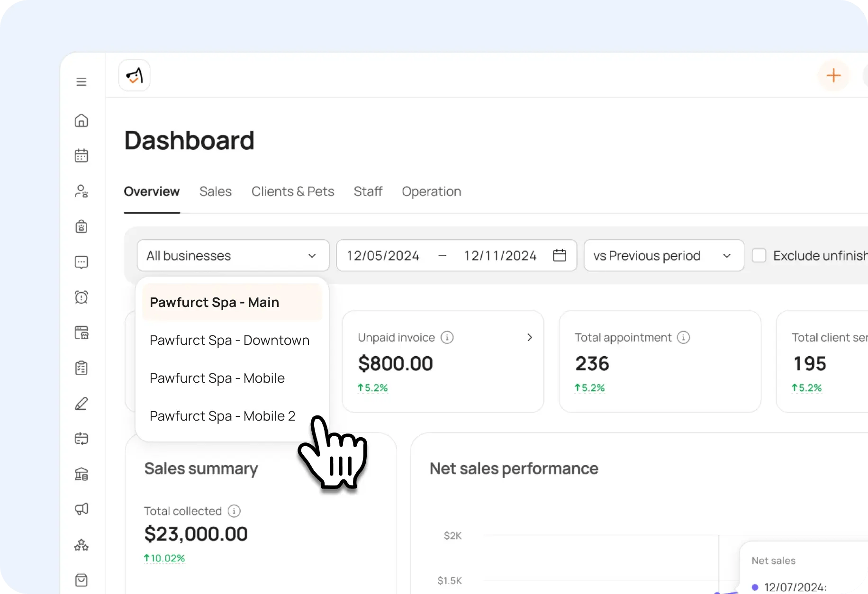
Task: Click the orange plus add button
Action: (x=833, y=76)
